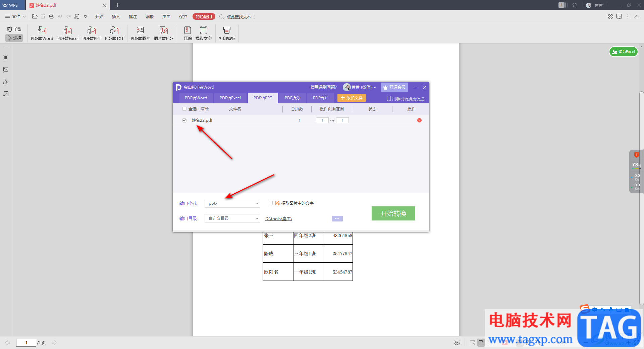
Task: Switch to the PDF转Excel dialog tab
Action: (230, 98)
